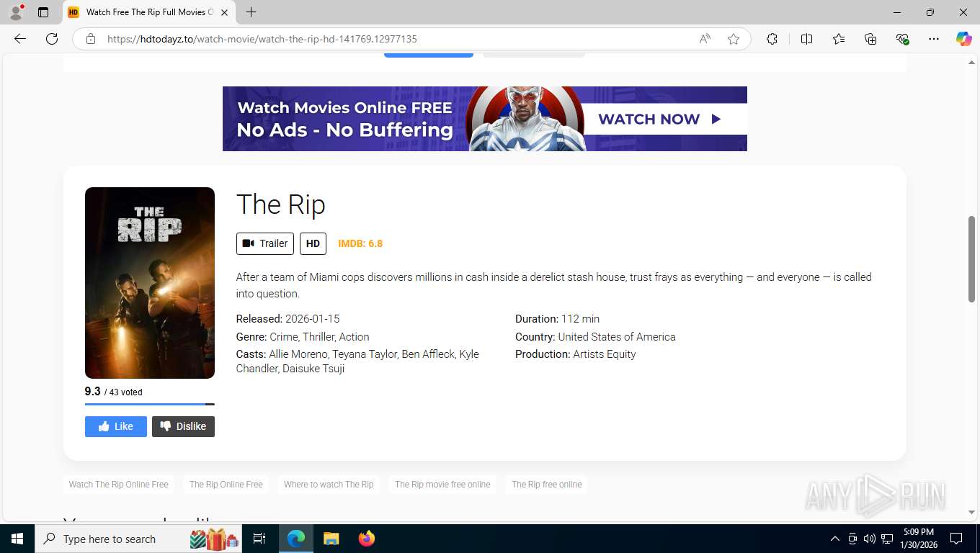Open the network status tray icon
This screenshot has height=553, width=980.
click(887, 539)
